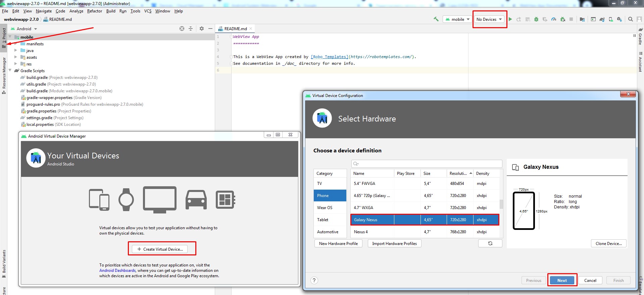
Task: Click the gray Stop square icon
Action: 571,19
